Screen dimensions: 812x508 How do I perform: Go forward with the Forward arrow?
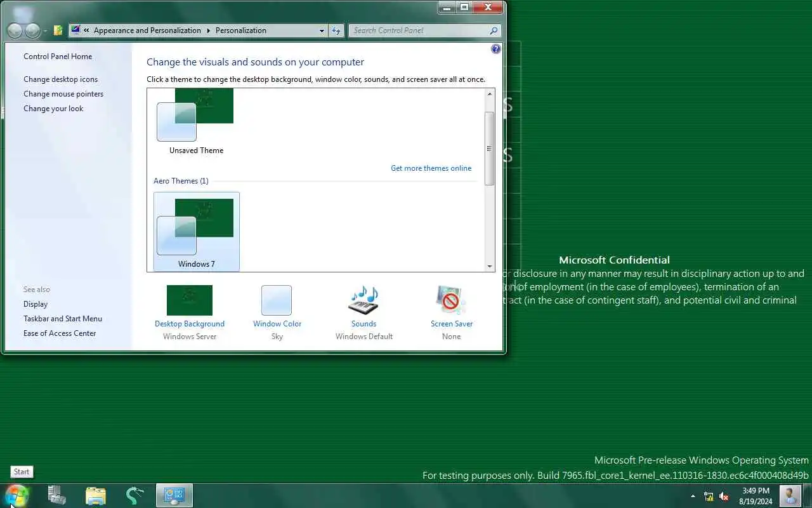(x=32, y=30)
